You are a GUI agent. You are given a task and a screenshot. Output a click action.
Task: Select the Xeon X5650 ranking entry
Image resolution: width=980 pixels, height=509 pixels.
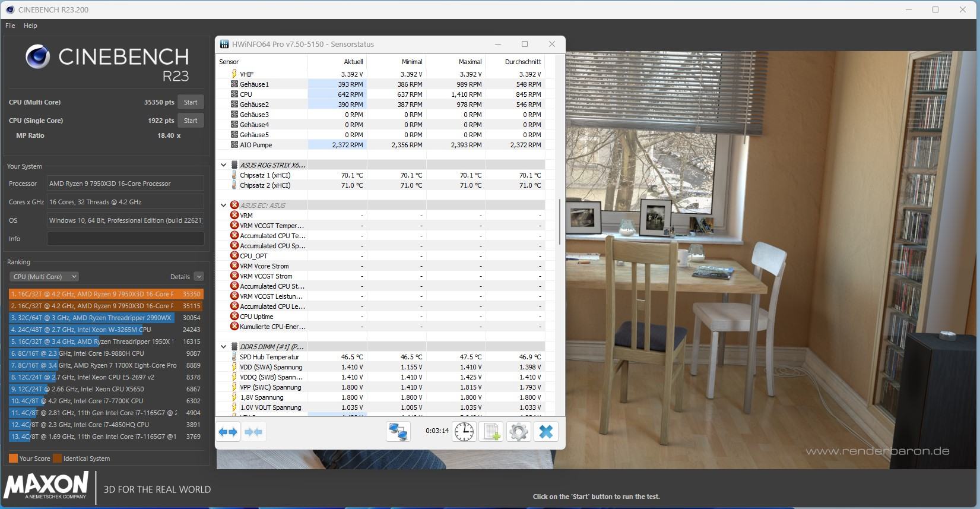pyautogui.click(x=106, y=389)
